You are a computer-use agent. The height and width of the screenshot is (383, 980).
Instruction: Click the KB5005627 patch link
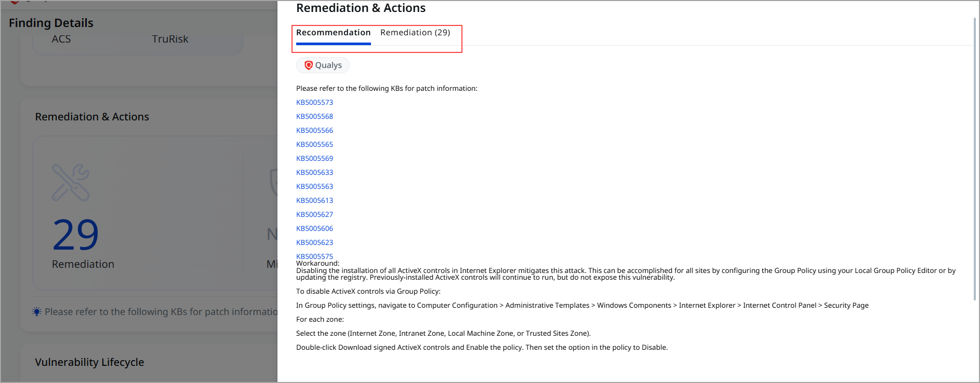pos(314,214)
